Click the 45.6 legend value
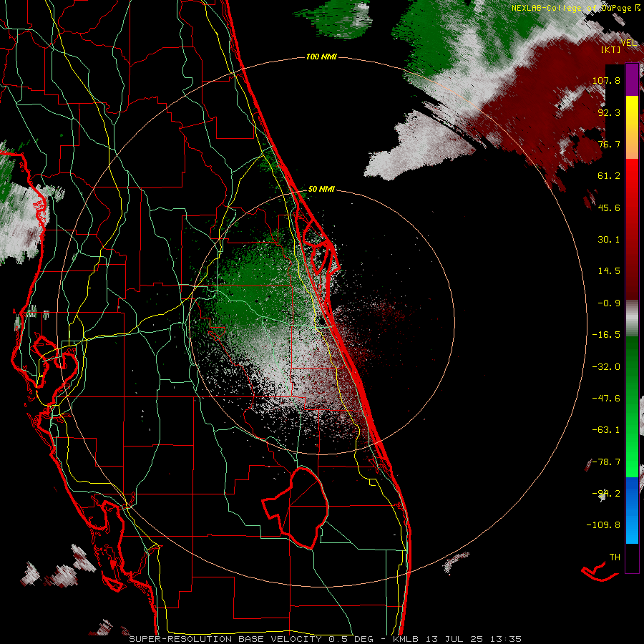 coord(609,208)
